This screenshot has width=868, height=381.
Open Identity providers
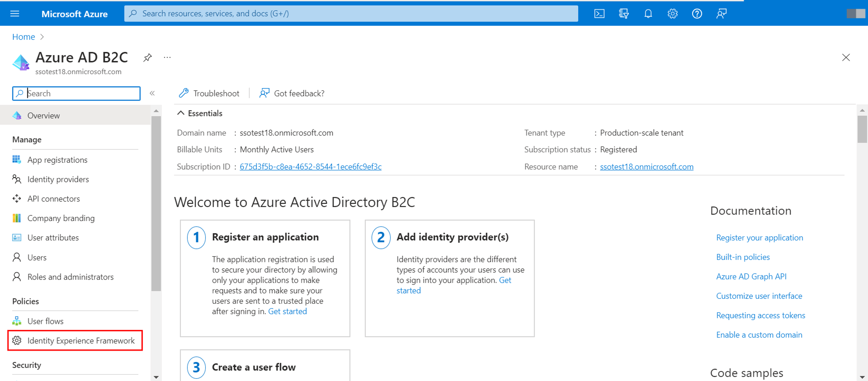tap(58, 179)
